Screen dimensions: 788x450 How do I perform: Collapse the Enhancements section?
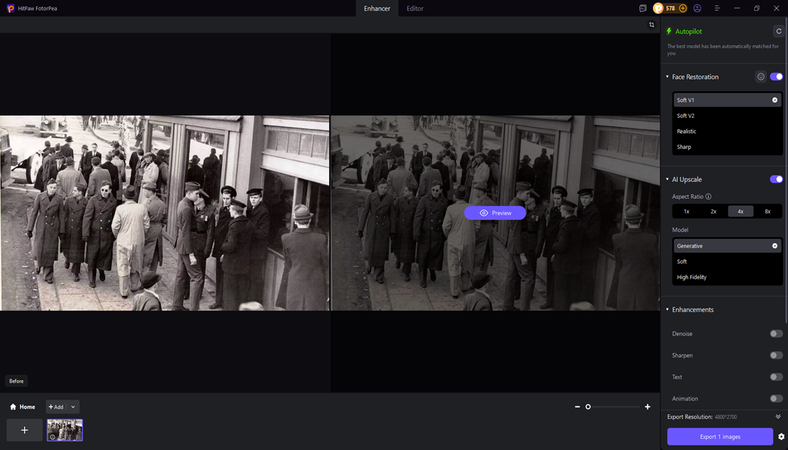(667, 309)
